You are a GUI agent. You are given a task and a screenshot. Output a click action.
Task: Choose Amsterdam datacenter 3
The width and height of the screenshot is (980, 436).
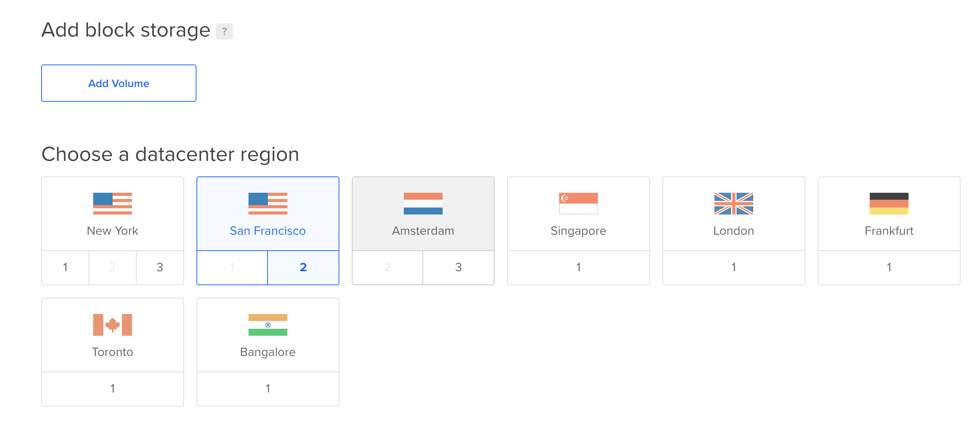[x=459, y=267]
